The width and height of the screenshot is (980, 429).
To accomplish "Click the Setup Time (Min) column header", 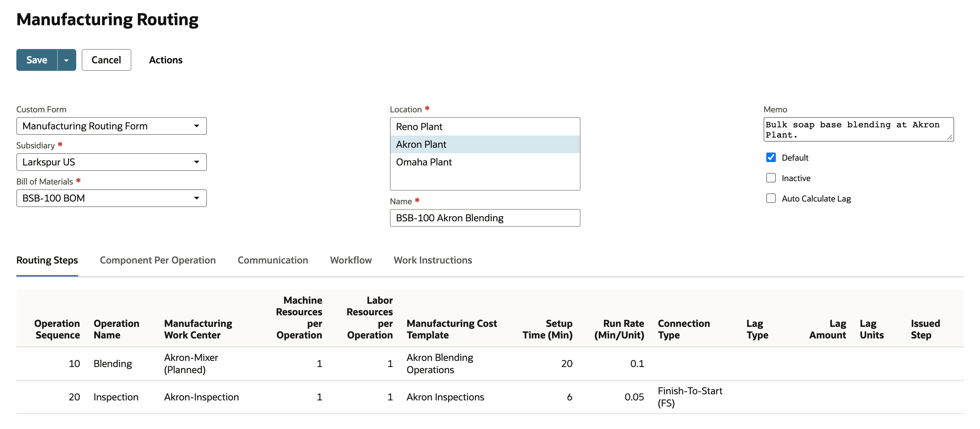I will click(547, 329).
